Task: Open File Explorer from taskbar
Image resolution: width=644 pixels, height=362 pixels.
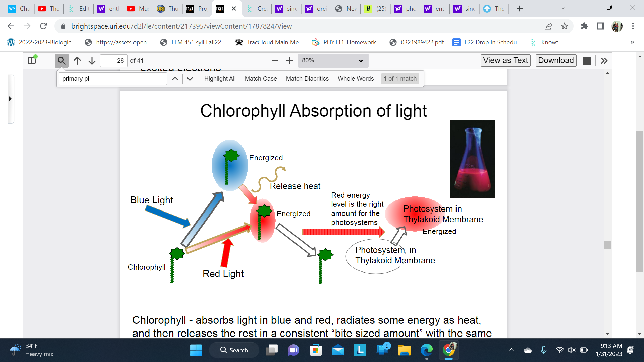Action: (x=404, y=350)
